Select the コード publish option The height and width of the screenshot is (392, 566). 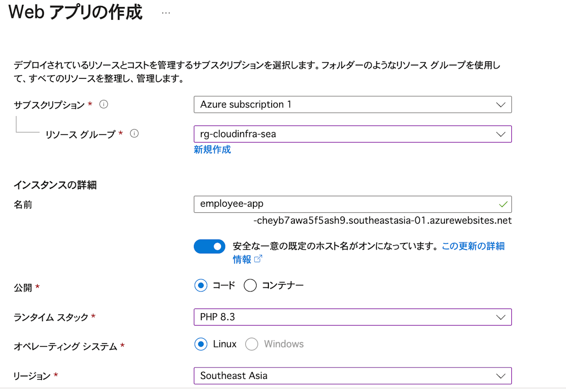(201, 285)
